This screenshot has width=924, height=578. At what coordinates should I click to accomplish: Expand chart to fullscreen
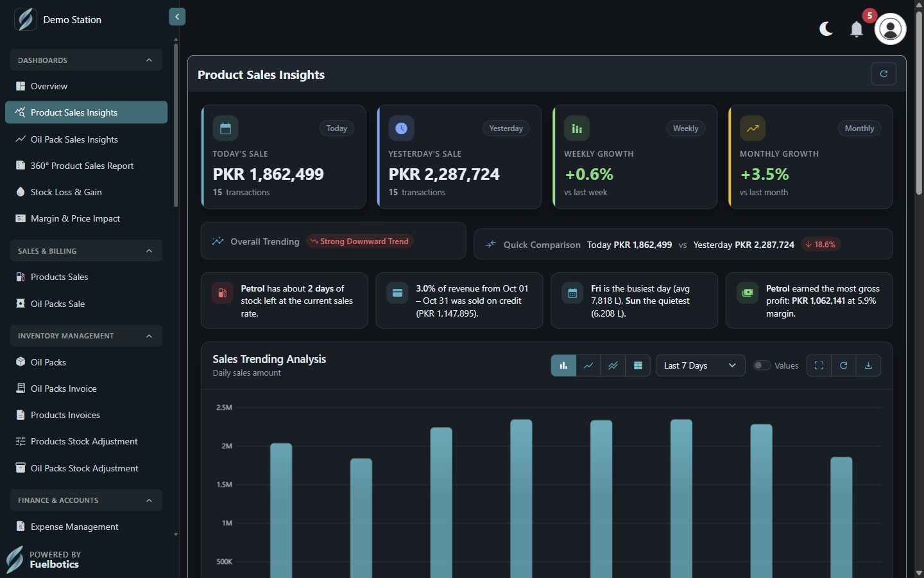(x=819, y=365)
